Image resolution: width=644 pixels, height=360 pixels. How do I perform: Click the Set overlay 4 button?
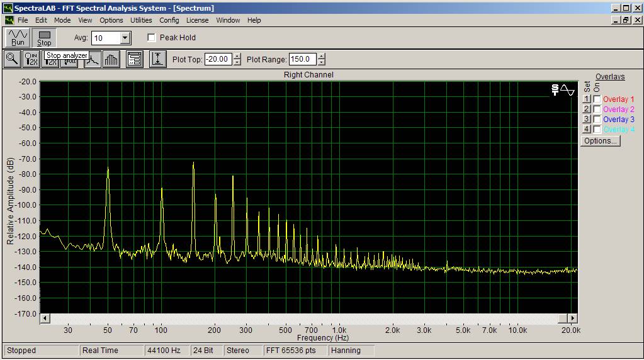coord(587,129)
